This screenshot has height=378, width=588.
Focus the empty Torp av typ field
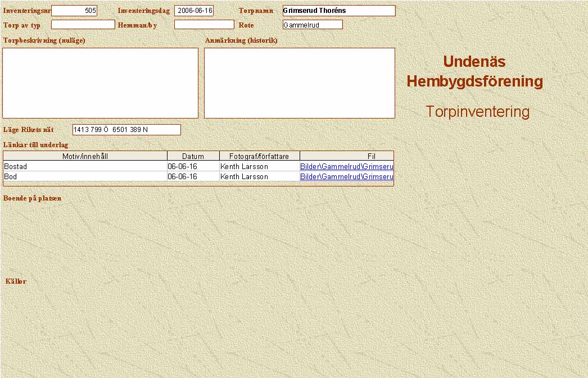(83, 25)
